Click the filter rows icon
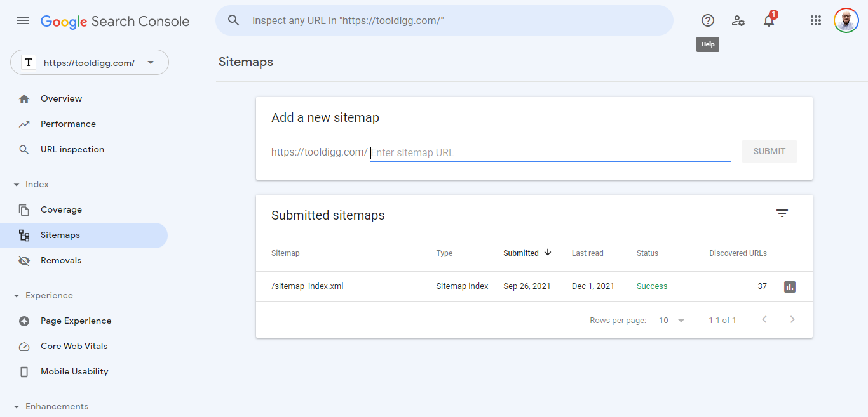The height and width of the screenshot is (417, 868). point(782,214)
